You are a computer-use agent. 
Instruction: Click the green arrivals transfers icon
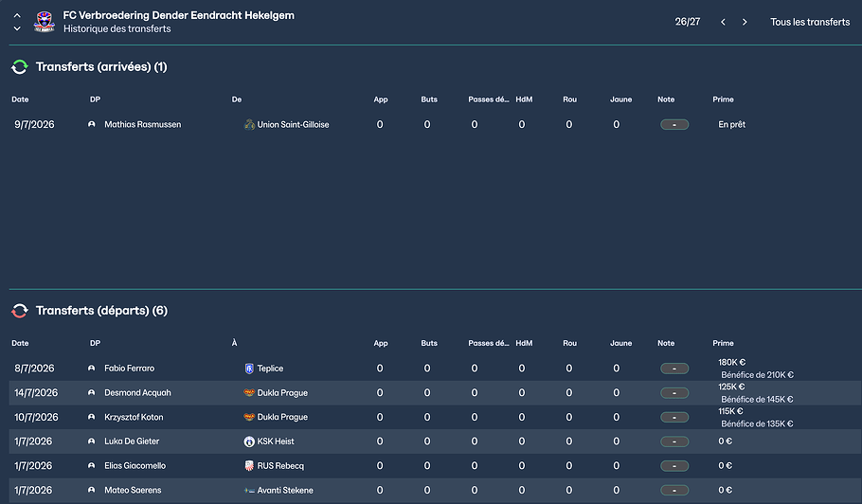tap(19, 67)
